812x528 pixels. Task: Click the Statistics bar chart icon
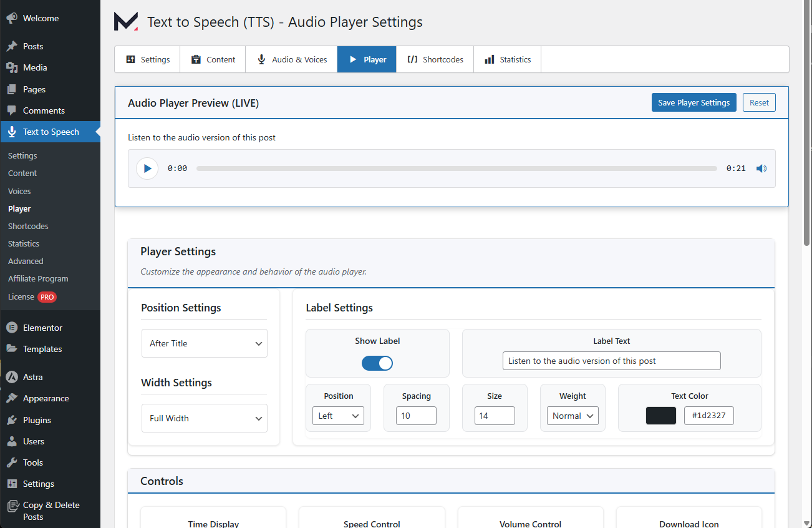coord(489,59)
